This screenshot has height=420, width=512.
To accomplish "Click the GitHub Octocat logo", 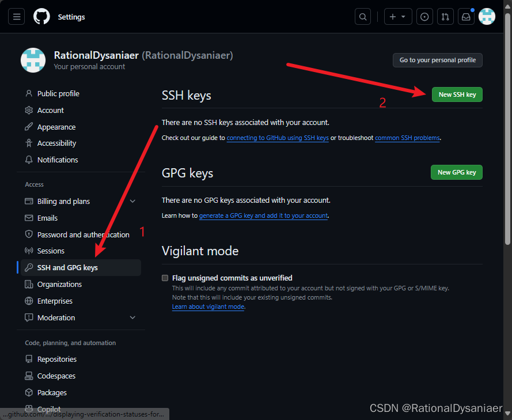I will click(x=41, y=17).
